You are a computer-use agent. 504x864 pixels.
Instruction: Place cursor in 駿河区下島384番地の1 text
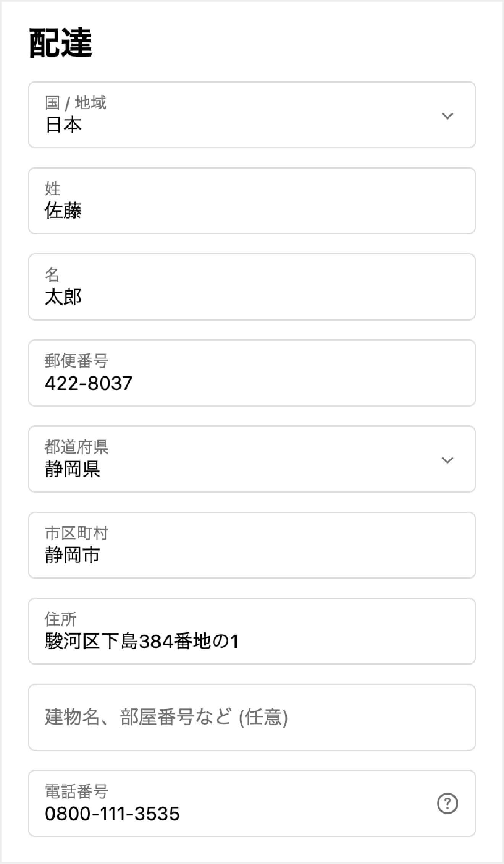point(142,641)
